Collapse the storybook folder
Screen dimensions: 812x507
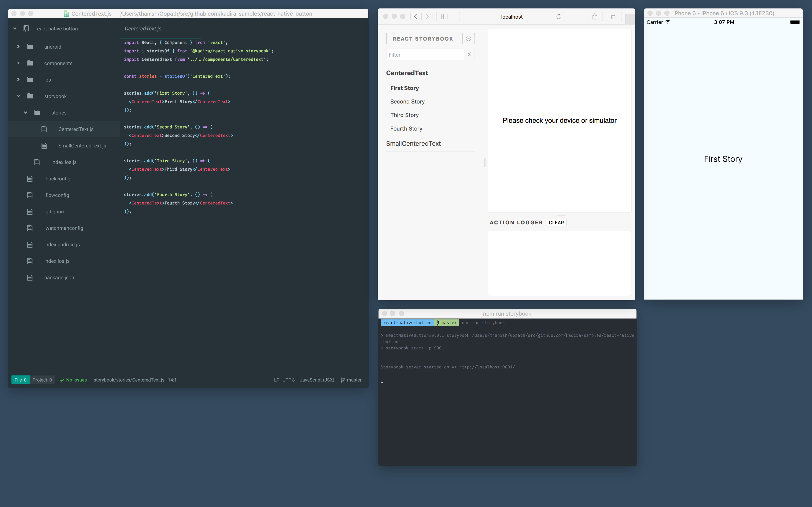[18, 96]
